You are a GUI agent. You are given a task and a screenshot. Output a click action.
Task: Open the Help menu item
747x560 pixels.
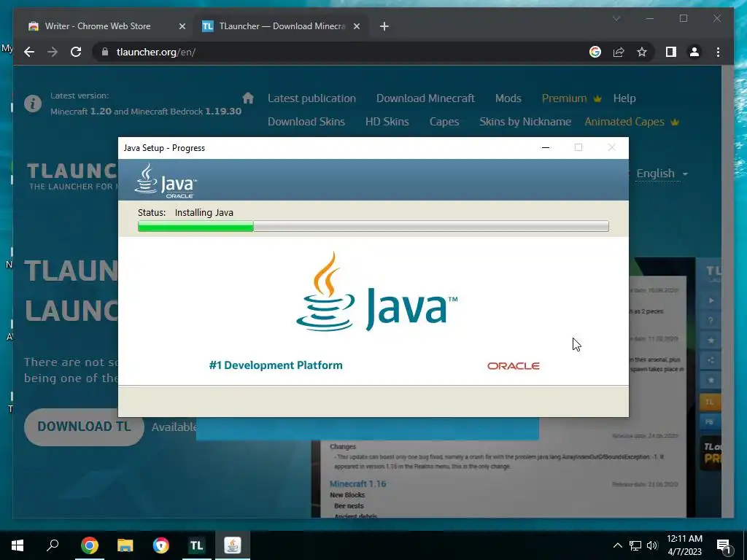coord(624,98)
